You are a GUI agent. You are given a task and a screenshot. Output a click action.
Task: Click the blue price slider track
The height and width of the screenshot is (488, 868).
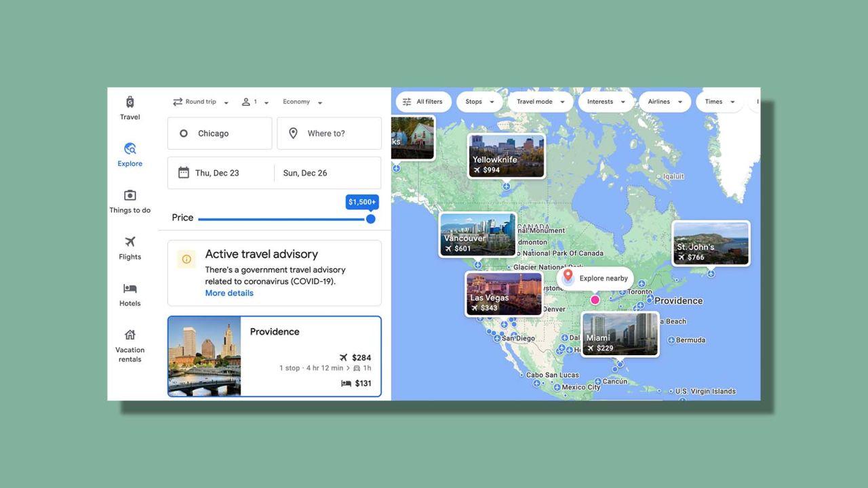tap(281, 219)
